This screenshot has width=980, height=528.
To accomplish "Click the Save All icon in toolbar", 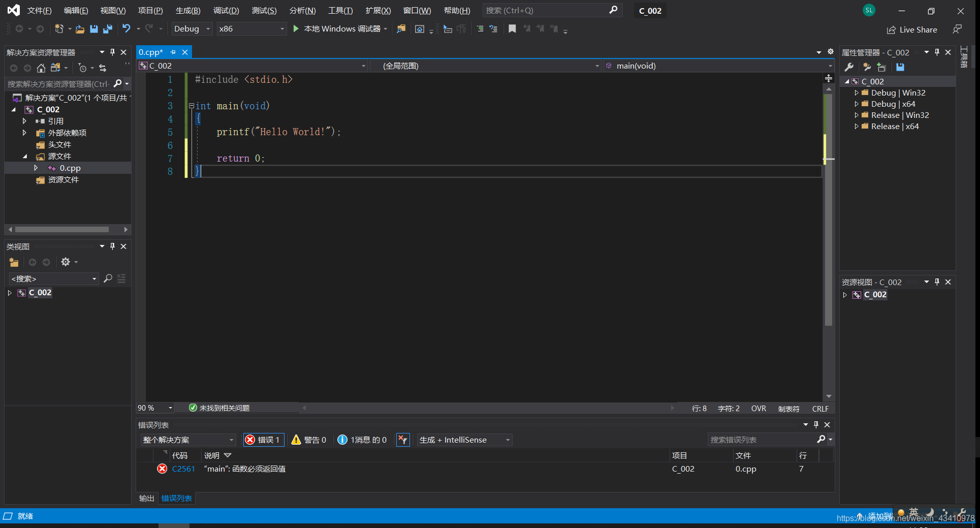I will coord(108,29).
